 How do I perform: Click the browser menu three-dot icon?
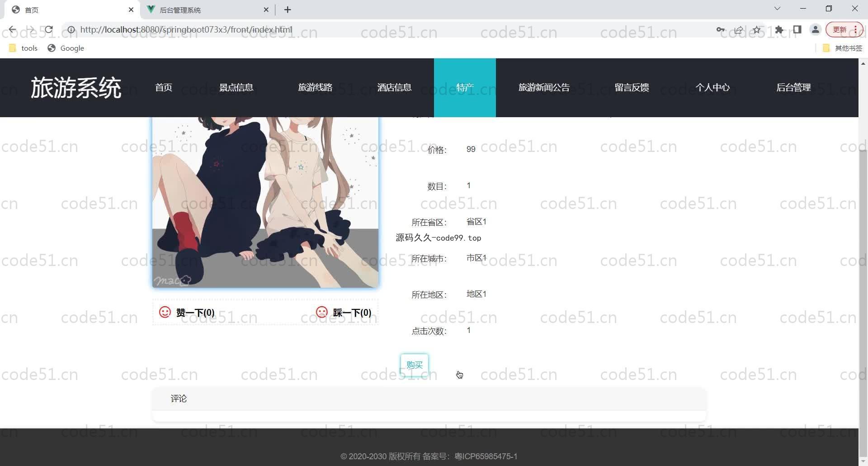855,30
